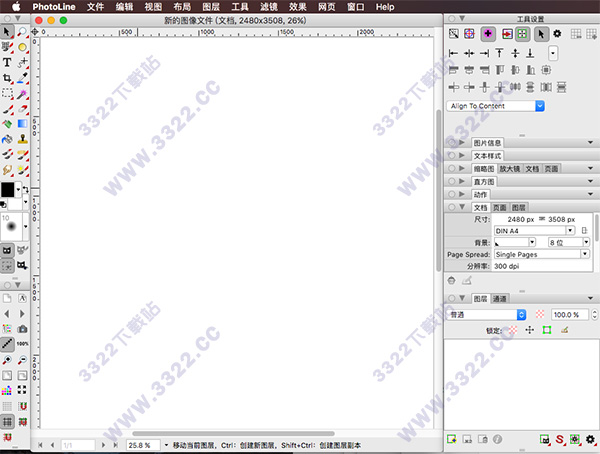Screen dimensions: 600x454
Task: Select the dashed rectangle Marquee tool
Action: point(7,93)
